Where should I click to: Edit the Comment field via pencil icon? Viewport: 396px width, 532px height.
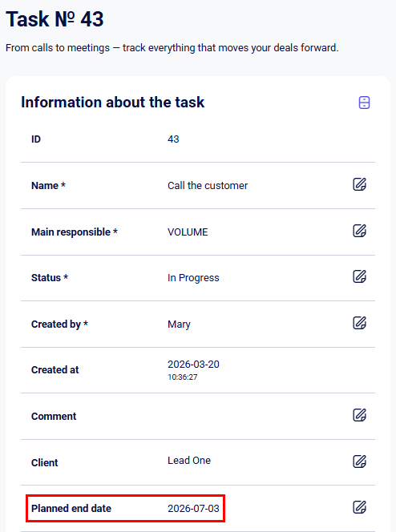[x=359, y=415]
